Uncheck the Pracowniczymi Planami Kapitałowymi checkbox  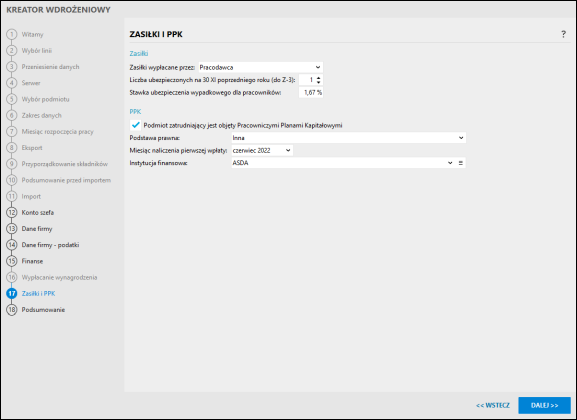click(x=135, y=125)
